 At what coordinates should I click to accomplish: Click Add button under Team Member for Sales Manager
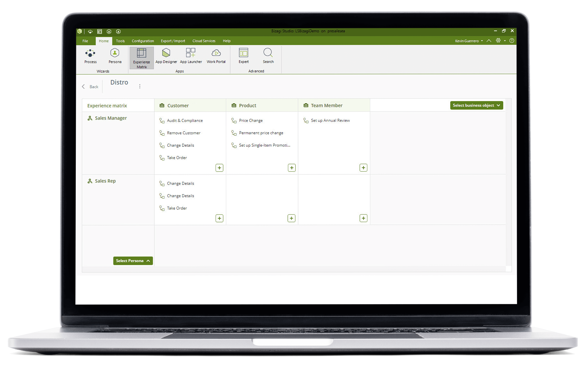click(363, 167)
